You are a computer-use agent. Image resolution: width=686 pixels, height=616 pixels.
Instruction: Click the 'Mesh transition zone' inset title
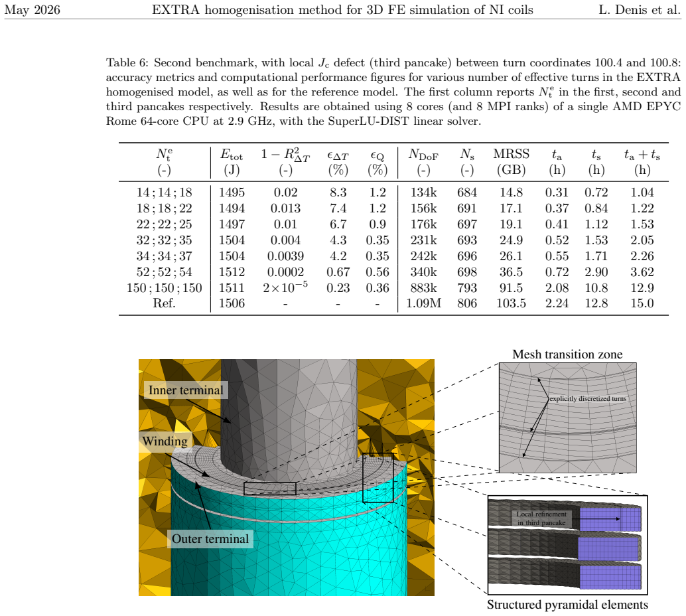tap(567, 354)
